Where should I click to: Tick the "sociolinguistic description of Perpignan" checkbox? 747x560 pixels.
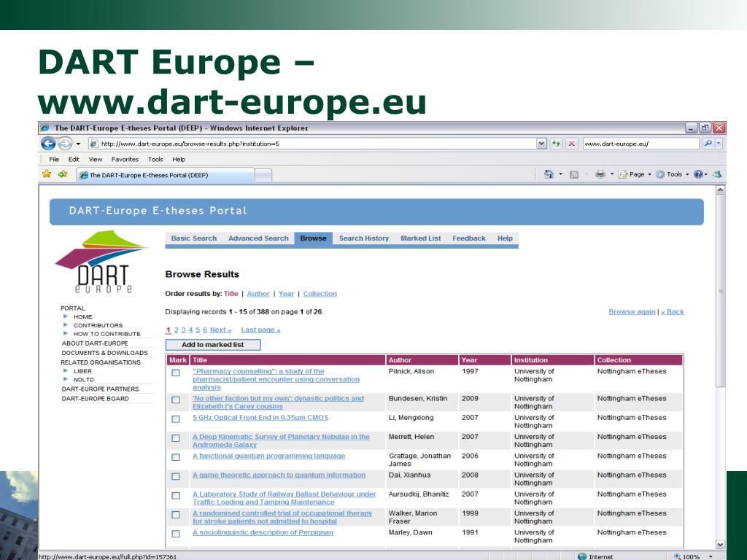coord(176,534)
